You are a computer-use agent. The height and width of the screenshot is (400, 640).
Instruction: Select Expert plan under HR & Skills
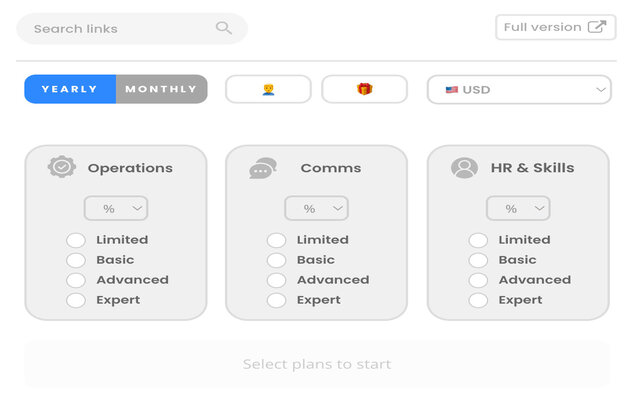[x=478, y=300]
